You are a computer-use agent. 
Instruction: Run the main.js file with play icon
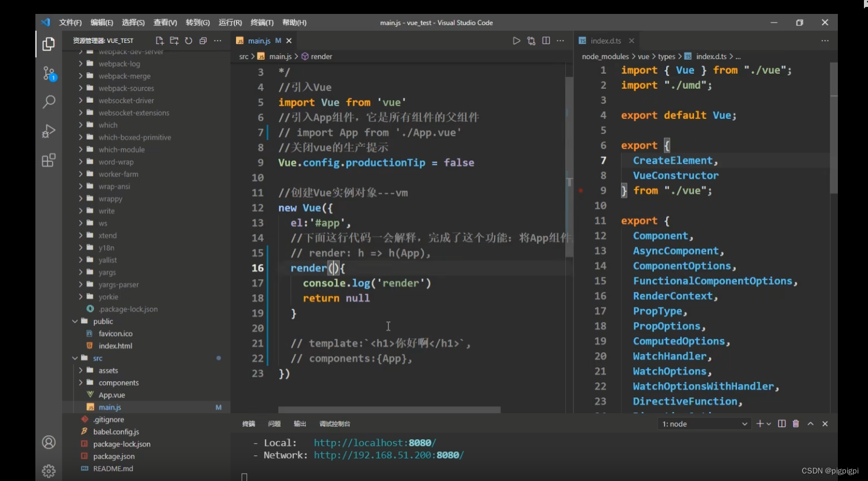516,41
